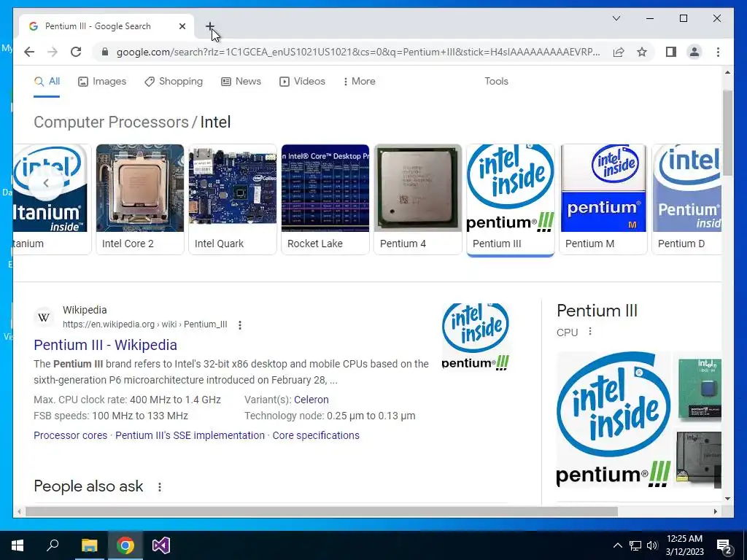The width and height of the screenshot is (747, 560).
Task: Open three-dot menu next to People also ask
Action: click(160, 486)
